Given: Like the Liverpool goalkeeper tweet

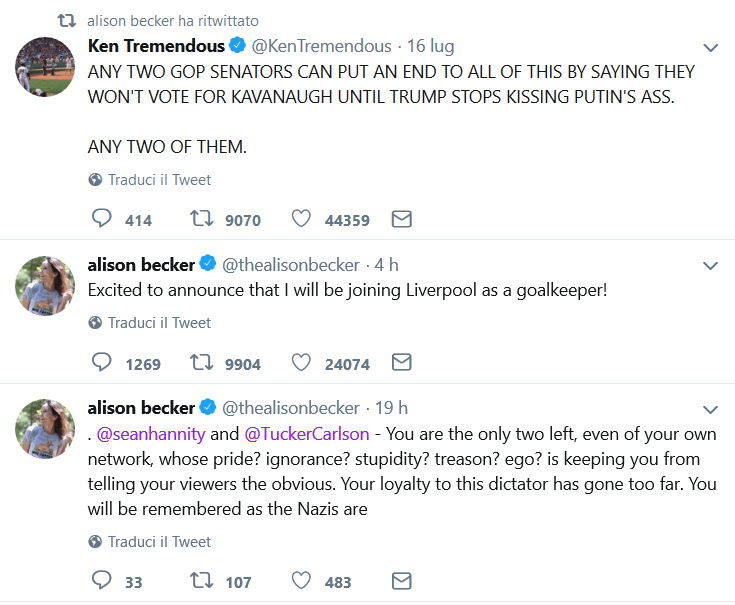Looking at the screenshot, I should 301,362.
